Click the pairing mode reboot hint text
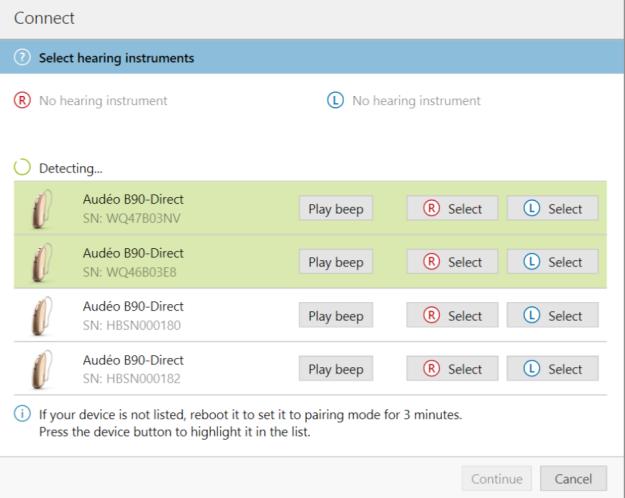Screen dimensions: 625x498 [x=250, y=415]
